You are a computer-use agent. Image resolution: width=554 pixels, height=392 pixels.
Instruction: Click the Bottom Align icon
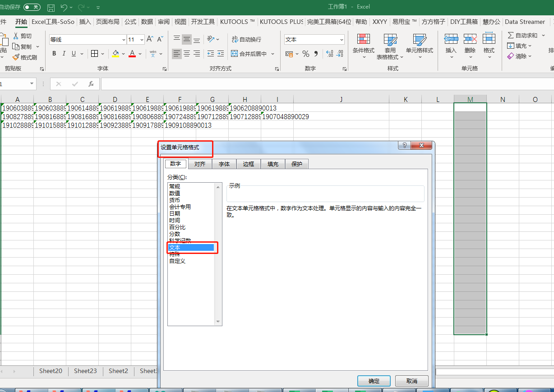pyautogui.click(x=197, y=39)
